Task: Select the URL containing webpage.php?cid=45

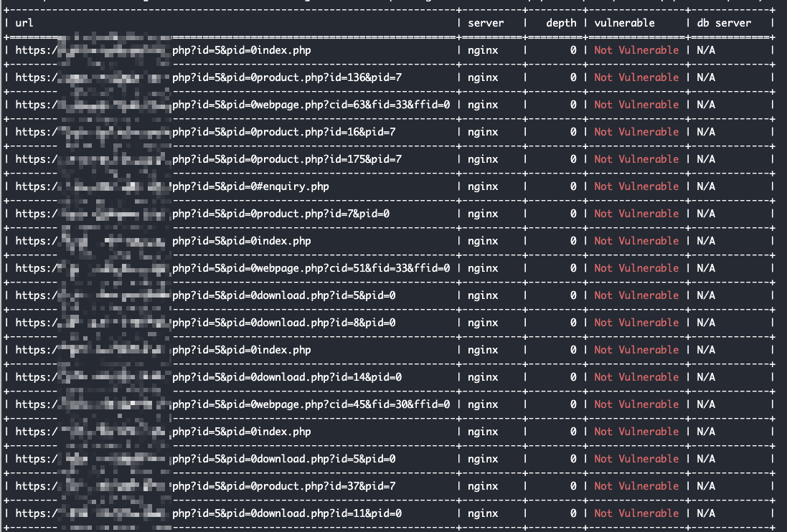Action: point(311,404)
